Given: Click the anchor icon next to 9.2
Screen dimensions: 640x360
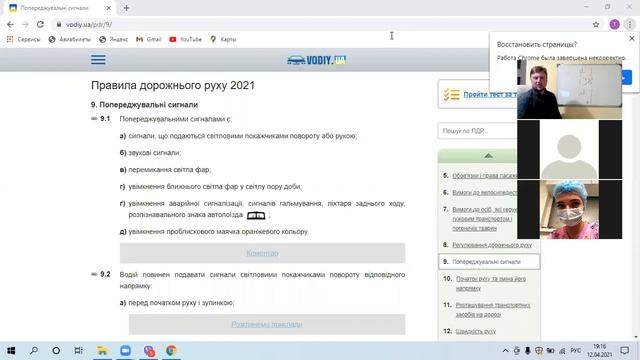Looking at the screenshot, I should 94,274.
